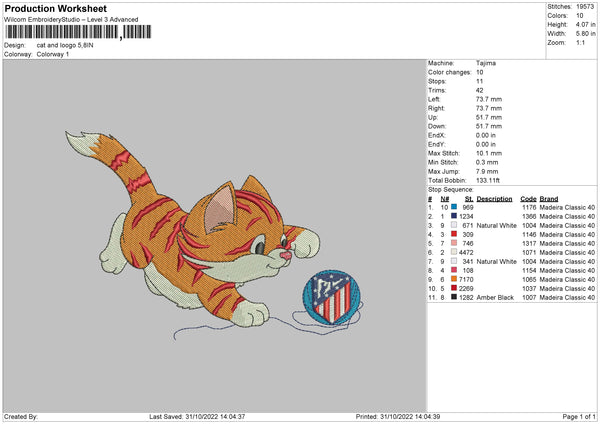The image size is (600, 424).
Task: Select the Stops value 11
Action: 479,81
